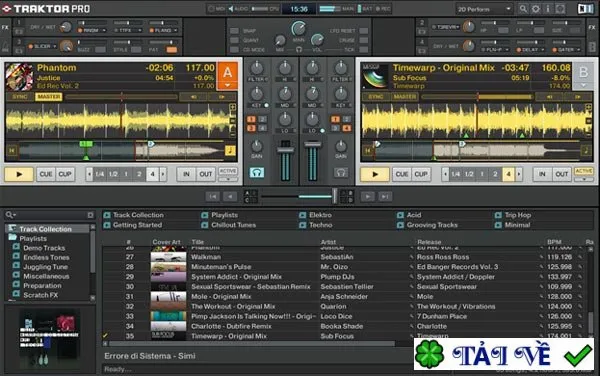600x376 pixels.
Task: Click the Deck A headphone cue icon
Action: [256, 173]
